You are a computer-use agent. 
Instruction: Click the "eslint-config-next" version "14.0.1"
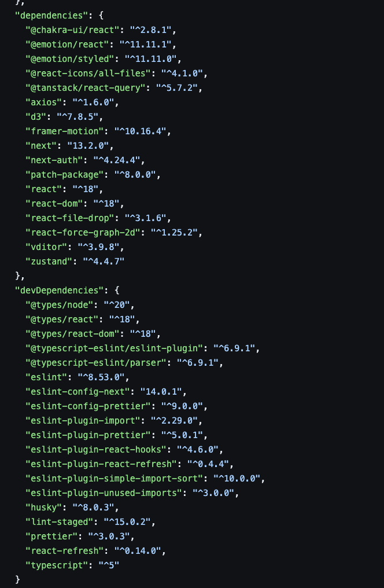coord(161,391)
